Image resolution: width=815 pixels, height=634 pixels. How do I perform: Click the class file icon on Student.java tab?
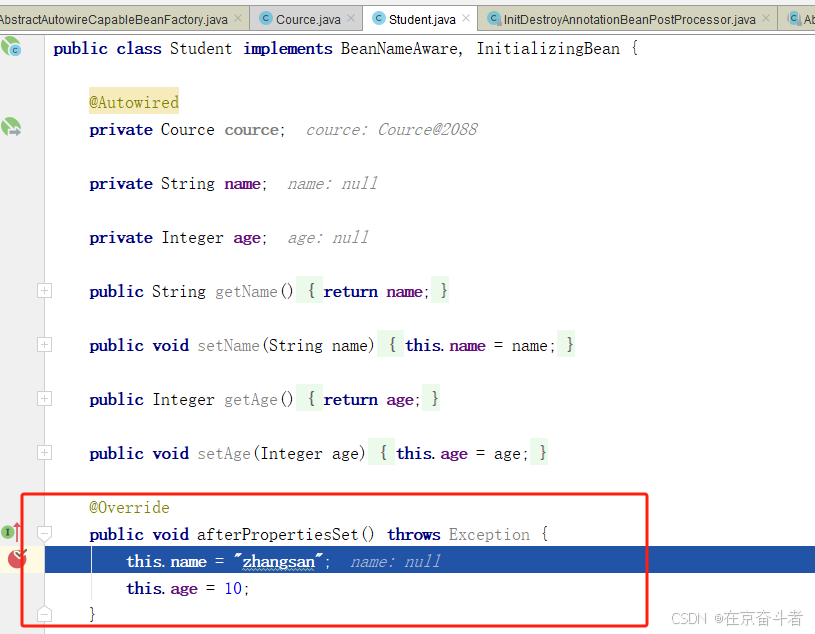click(379, 18)
